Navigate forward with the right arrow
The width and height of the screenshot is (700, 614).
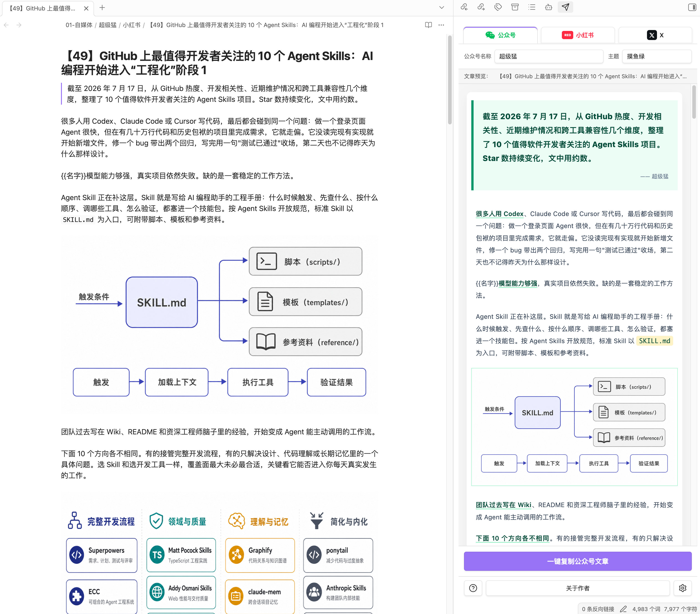19,25
